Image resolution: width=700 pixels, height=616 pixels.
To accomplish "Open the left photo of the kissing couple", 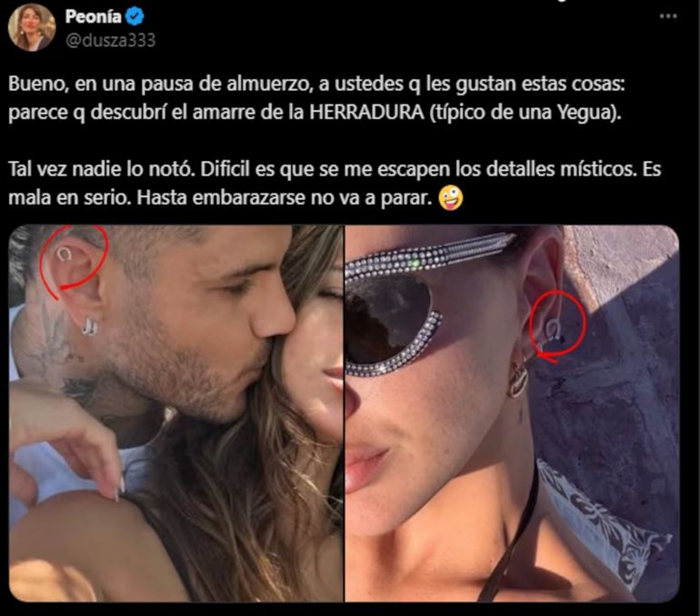I will point(175,413).
